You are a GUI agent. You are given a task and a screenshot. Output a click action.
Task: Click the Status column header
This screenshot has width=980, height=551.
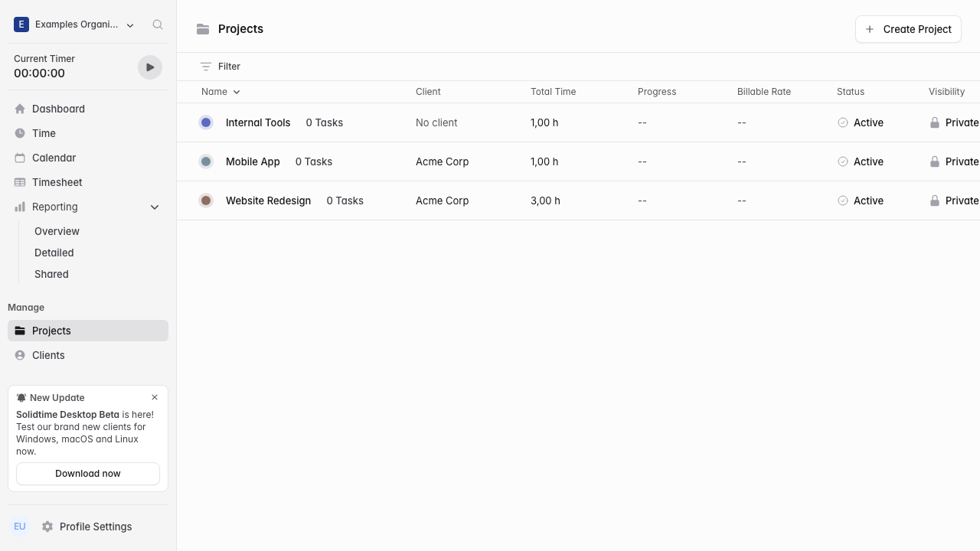[851, 92]
